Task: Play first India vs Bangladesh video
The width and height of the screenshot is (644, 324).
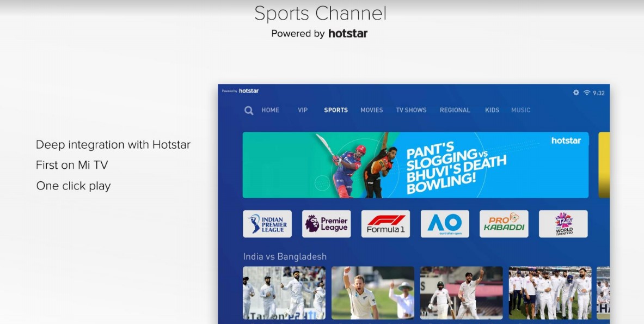Action: 284,293
